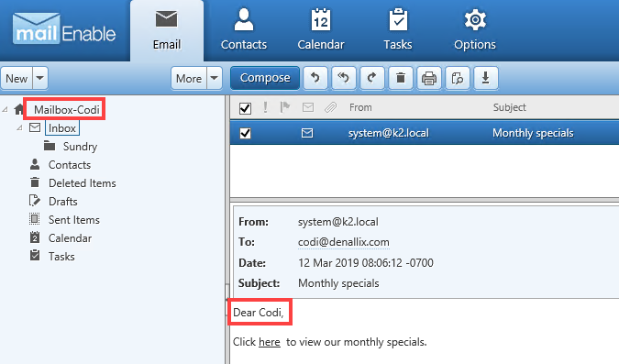Switch to the Contacts tab
Screen dimensions: 619x364
coord(244,30)
